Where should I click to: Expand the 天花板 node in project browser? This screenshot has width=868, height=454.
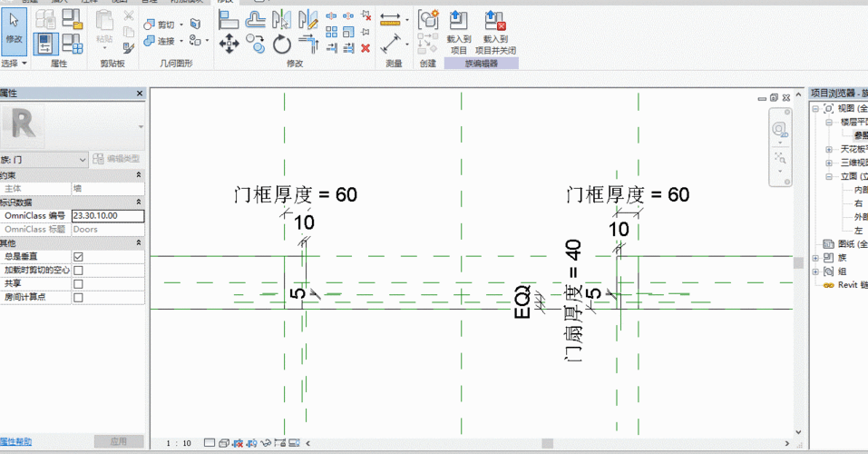[829, 149]
